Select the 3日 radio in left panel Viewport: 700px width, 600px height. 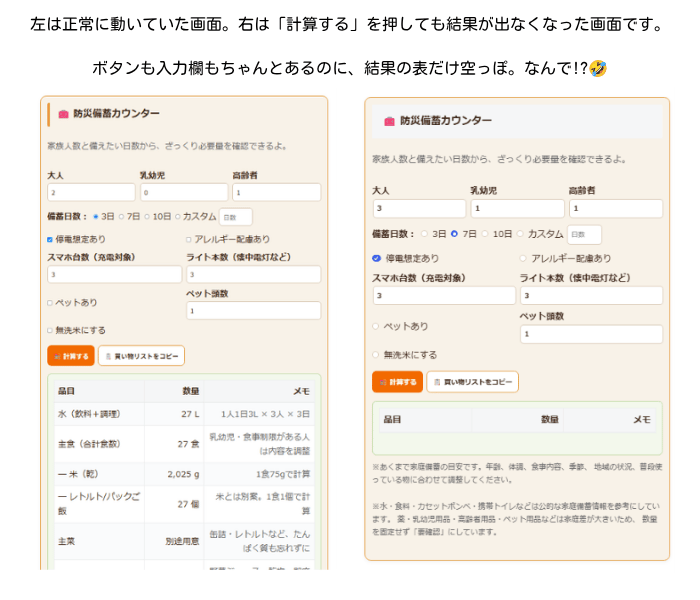coord(96,217)
